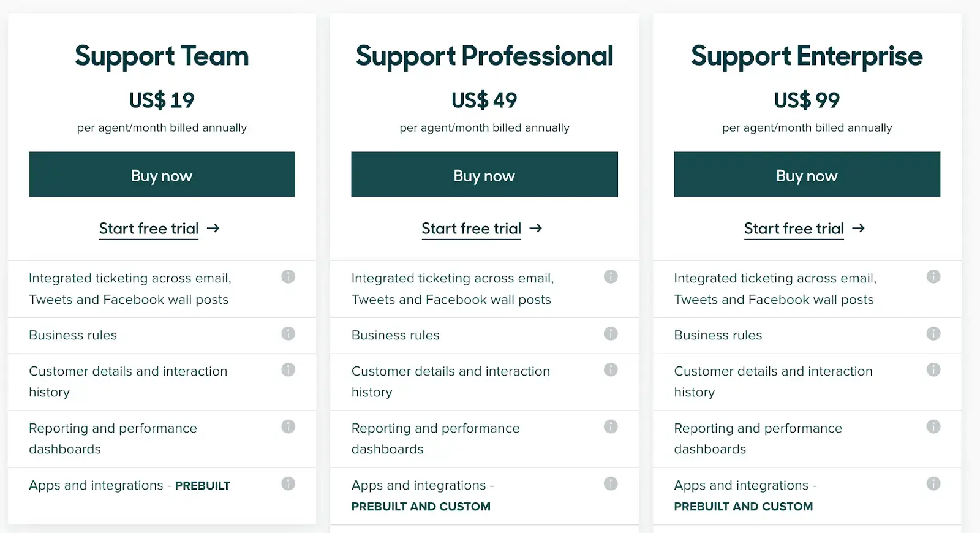Click the Support Professional plan heading
980x533 pixels.
[484, 56]
